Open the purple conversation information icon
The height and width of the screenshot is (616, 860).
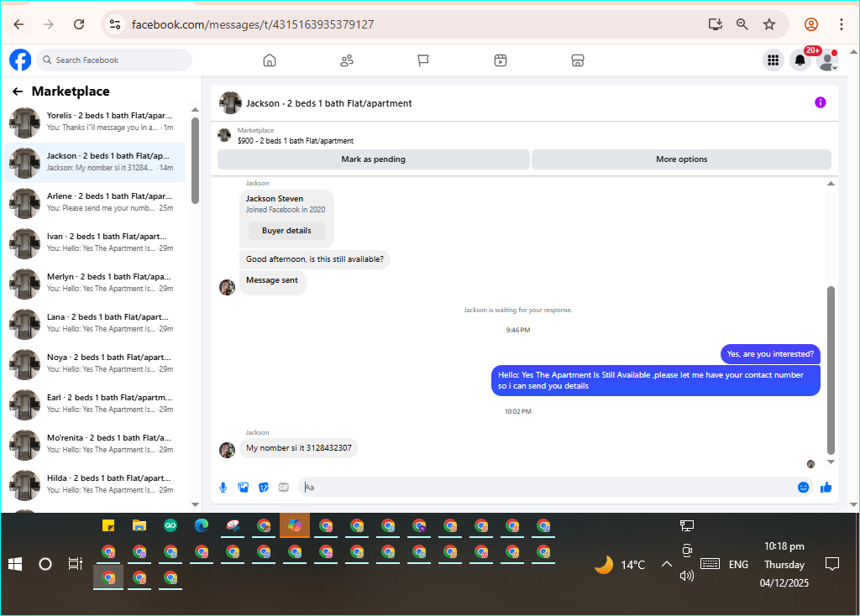pos(820,102)
